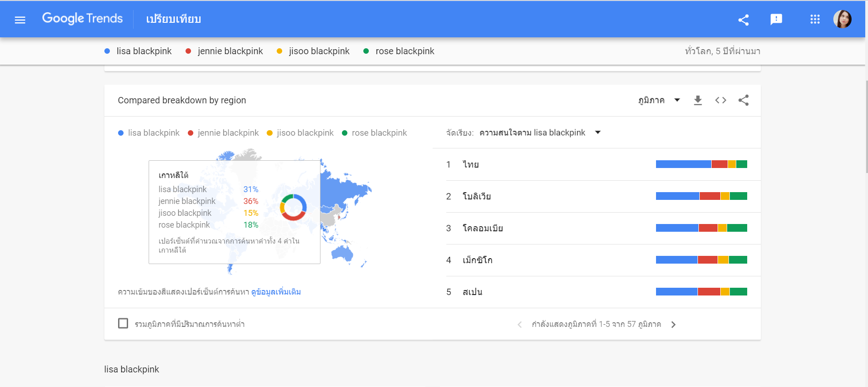Click the jisoo blackpink term in top bar
Viewport: 868px width, 387px height.
pyautogui.click(x=313, y=51)
